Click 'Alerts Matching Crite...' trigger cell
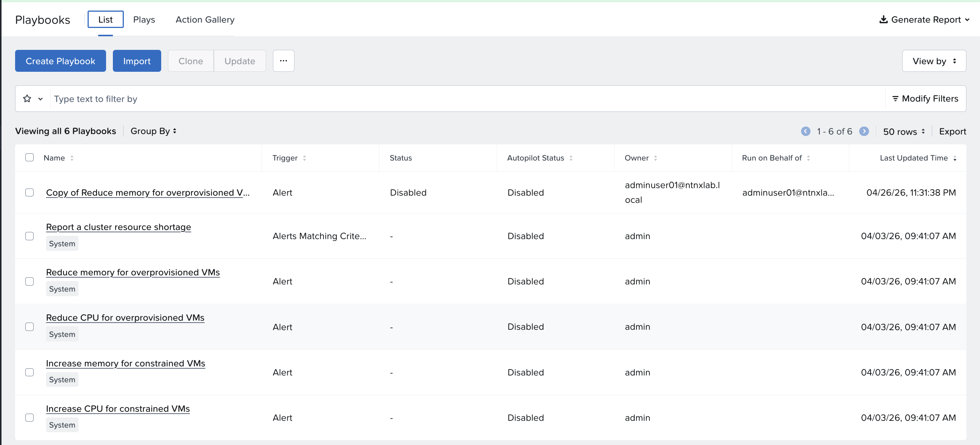The width and height of the screenshot is (980, 445). [319, 236]
